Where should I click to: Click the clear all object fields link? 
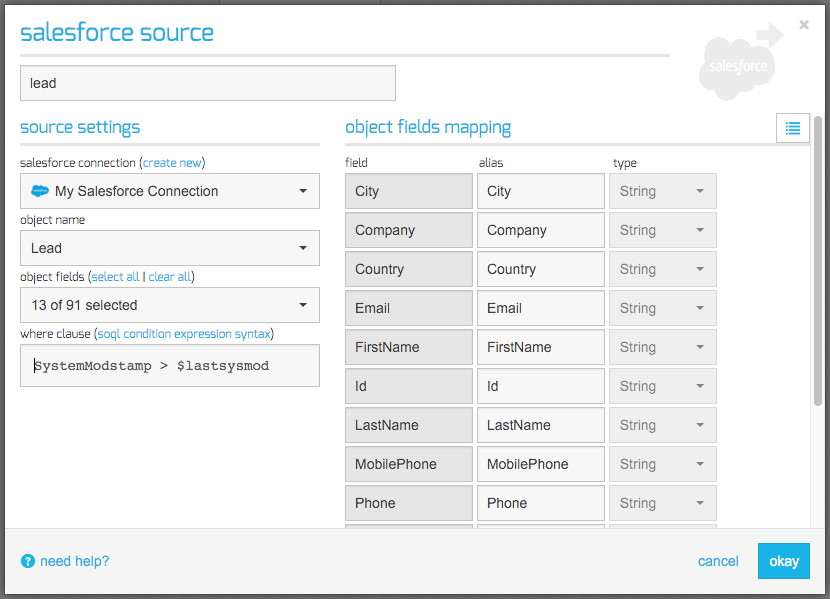169,277
